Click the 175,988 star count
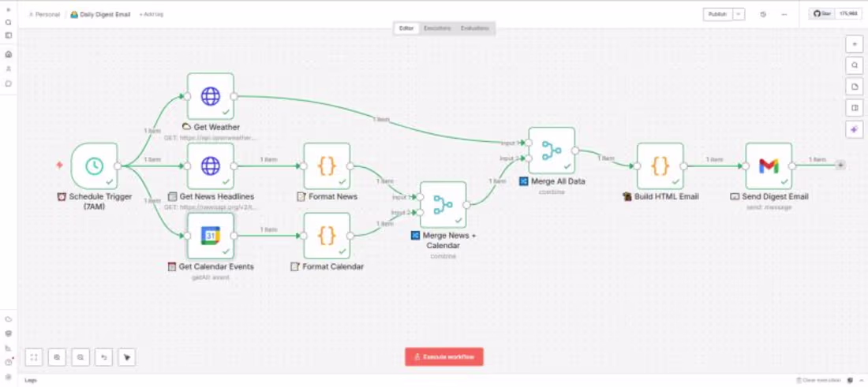This screenshot has width=868, height=387. [x=848, y=14]
